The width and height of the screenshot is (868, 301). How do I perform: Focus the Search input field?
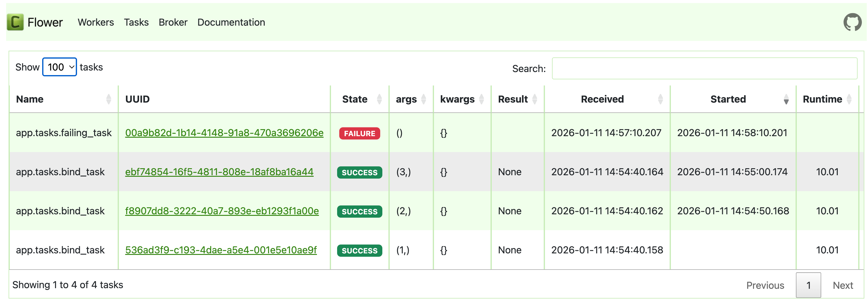(x=704, y=69)
